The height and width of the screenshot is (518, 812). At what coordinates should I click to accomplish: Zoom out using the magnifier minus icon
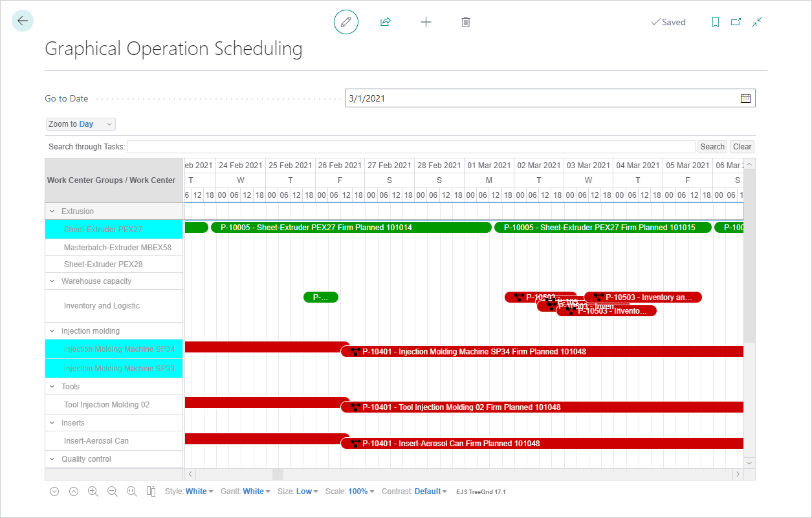coord(113,491)
